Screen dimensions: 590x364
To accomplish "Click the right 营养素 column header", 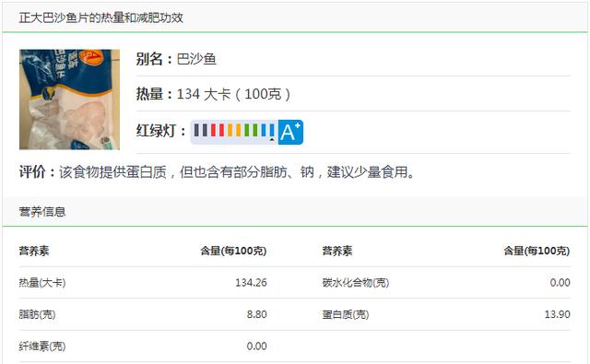I will [x=337, y=251].
